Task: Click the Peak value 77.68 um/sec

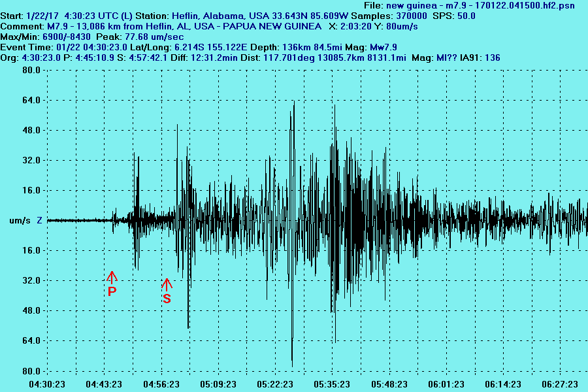Action: (x=154, y=37)
